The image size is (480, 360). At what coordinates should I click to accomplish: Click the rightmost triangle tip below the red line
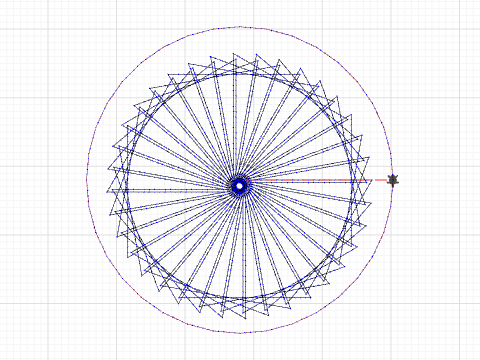tap(371, 203)
